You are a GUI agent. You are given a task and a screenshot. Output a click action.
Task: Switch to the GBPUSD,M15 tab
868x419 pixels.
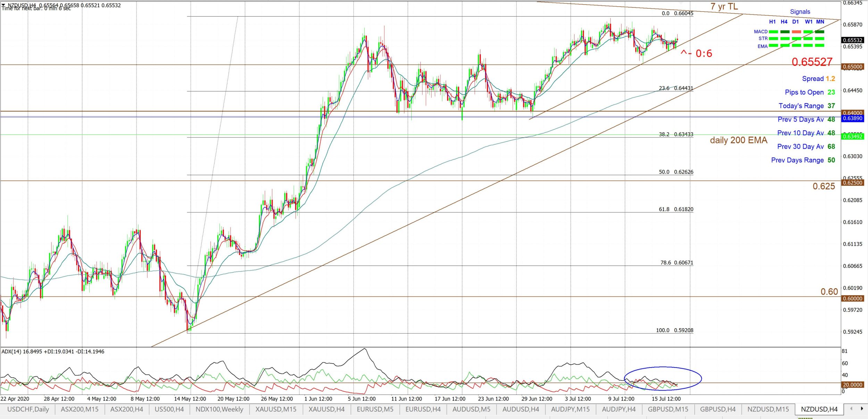(x=668, y=409)
